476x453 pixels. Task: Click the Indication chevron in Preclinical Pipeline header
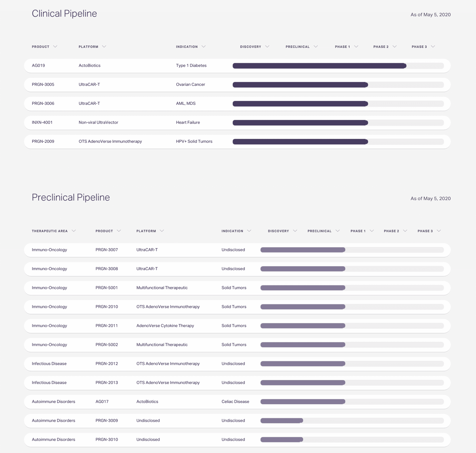coord(249,231)
